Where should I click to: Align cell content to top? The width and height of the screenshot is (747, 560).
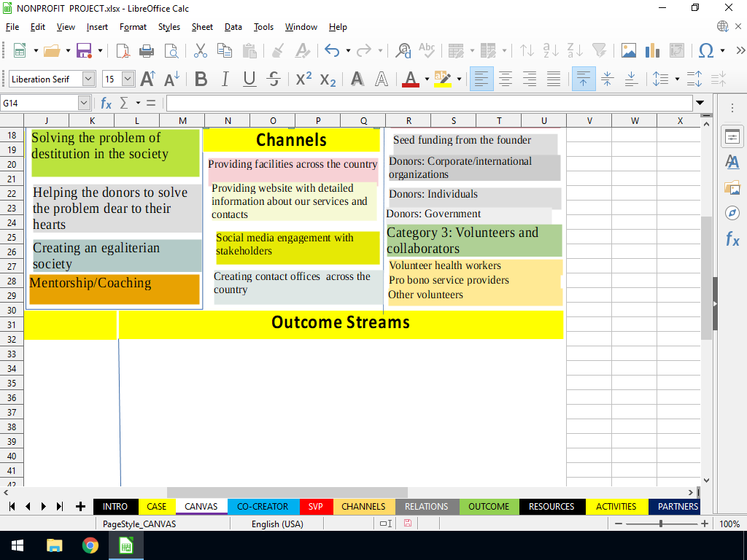[x=583, y=79]
